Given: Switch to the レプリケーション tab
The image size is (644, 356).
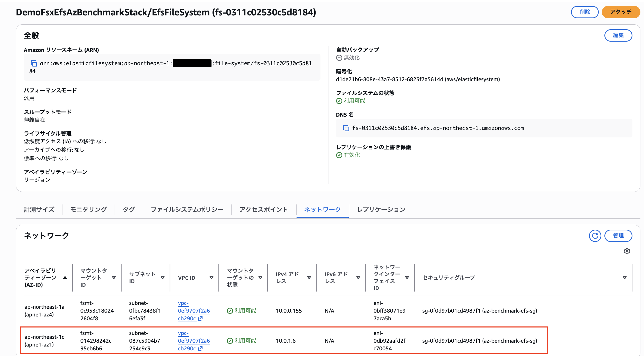Looking at the screenshot, I should (x=381, y=210).
